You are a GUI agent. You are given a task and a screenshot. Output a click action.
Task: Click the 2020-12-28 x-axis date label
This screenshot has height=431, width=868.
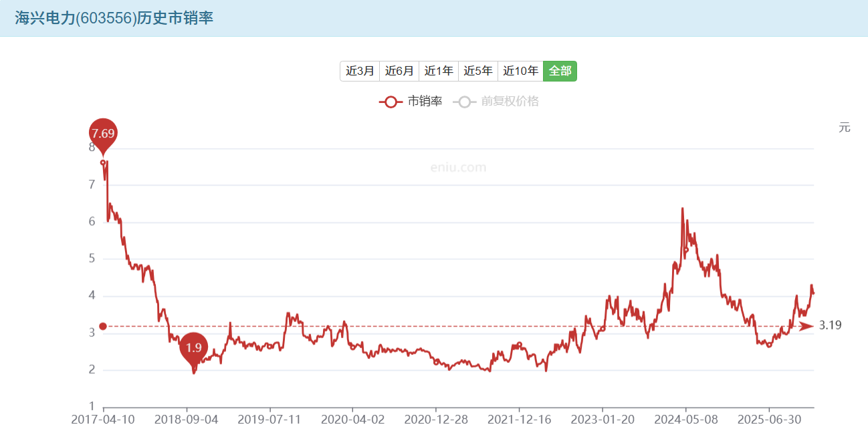click(x=436, y=420)
